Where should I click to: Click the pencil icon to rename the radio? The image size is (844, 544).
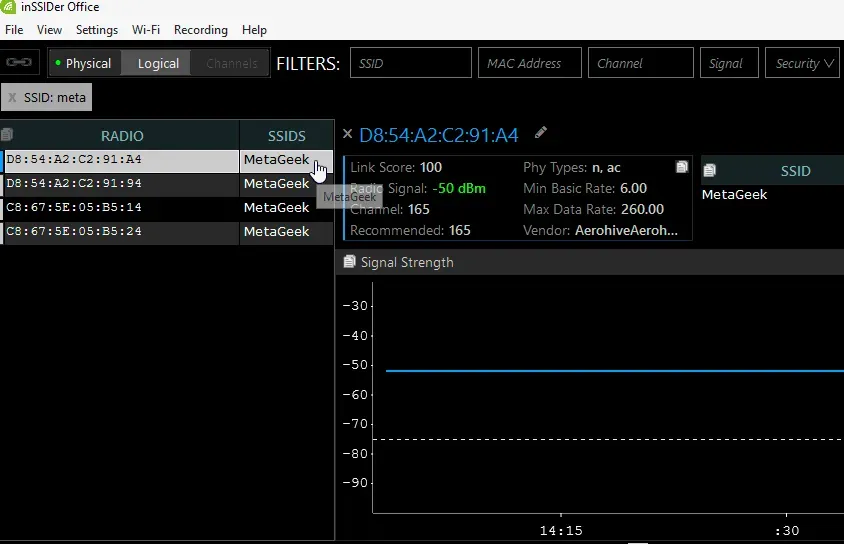541,133
